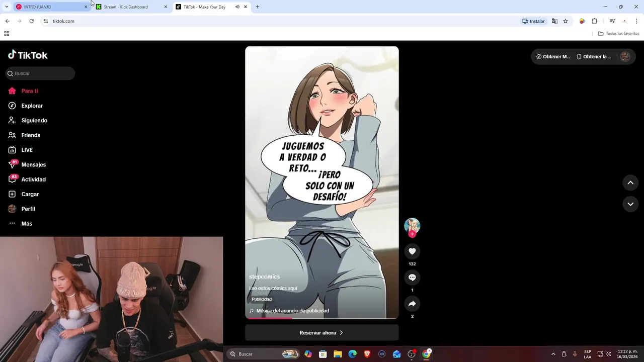Click the translate page icon
Viewport: 644px width, 362px height.
(554, 21)
